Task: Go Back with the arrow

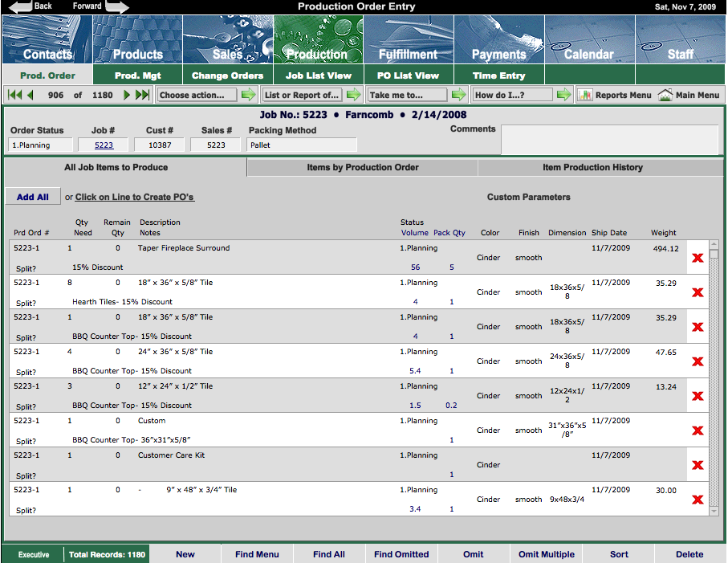Action: pos(20,6)
